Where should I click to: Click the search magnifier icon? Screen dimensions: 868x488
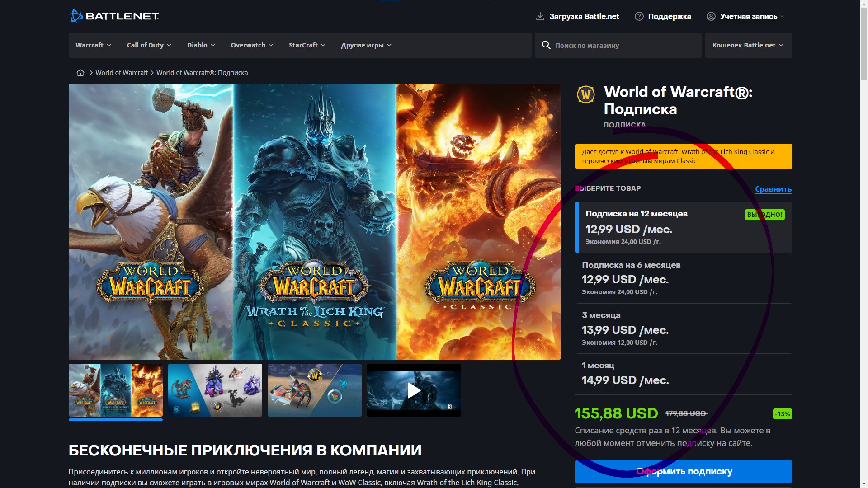546,45
